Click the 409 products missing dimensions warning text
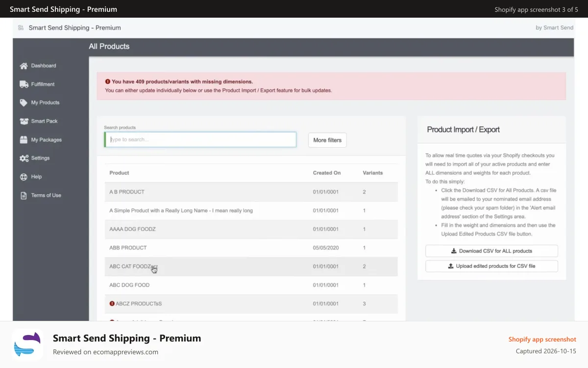 click(x=182, y=82)
